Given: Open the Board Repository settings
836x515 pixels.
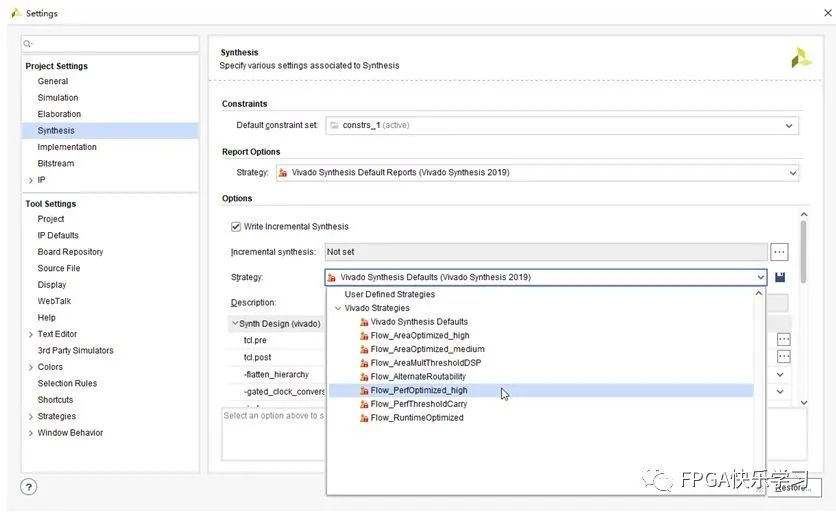Looking at the screenshot, I should [x=70, y=252].
